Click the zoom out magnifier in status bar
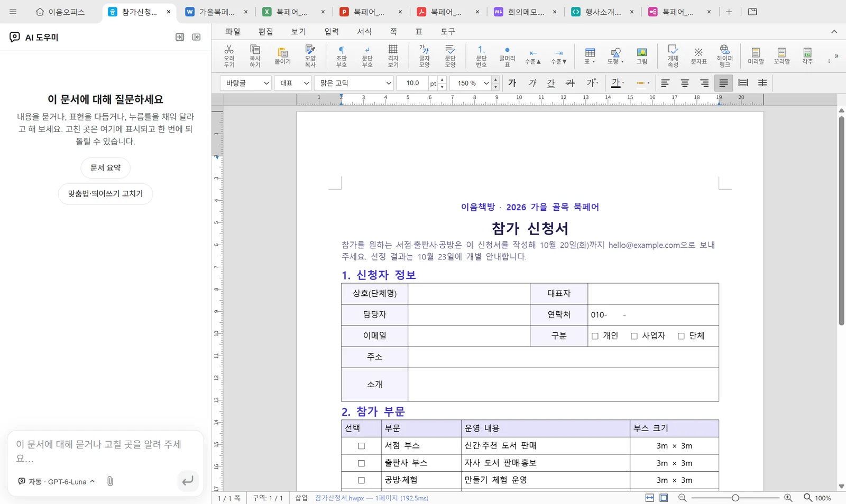 tap(682, 498)
